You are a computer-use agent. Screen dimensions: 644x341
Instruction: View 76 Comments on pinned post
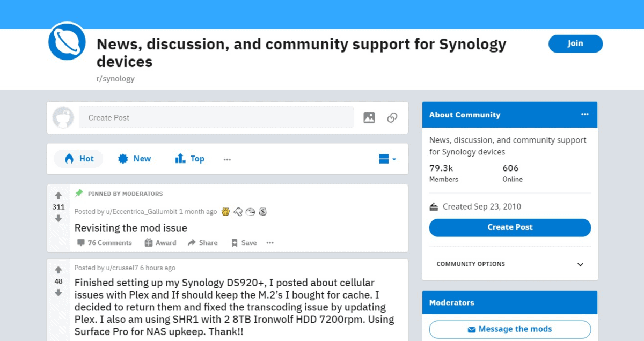[105, 243]
